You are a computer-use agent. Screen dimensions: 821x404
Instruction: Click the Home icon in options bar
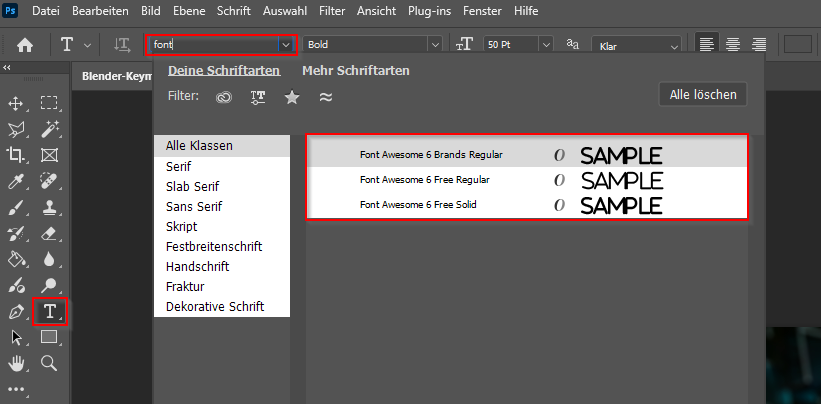(x=25, y=46)
